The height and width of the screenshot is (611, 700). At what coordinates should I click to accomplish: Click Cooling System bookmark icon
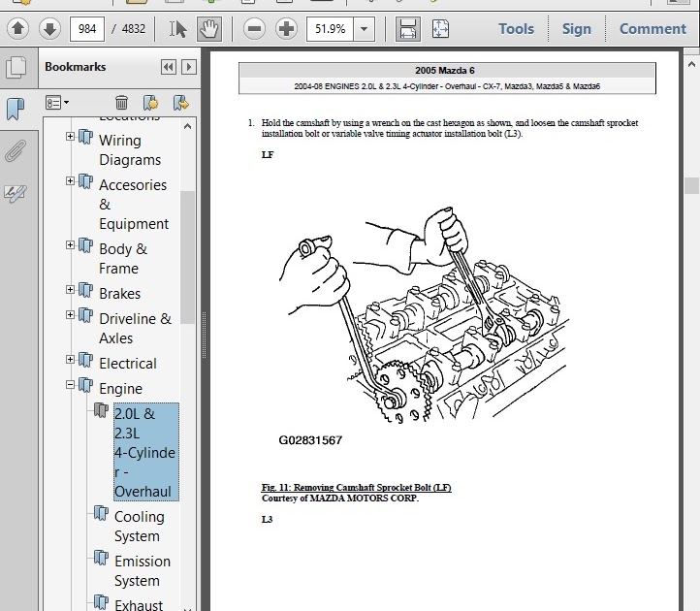pos(102,514)
